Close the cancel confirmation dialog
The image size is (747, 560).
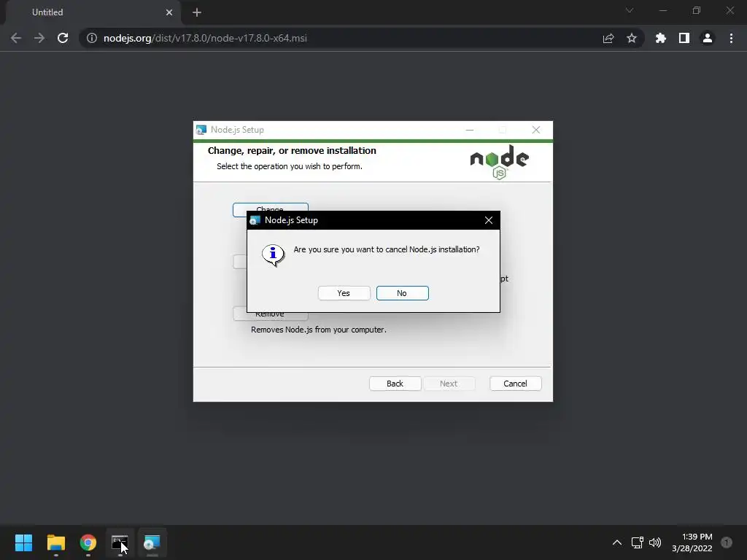coord(488,220)
